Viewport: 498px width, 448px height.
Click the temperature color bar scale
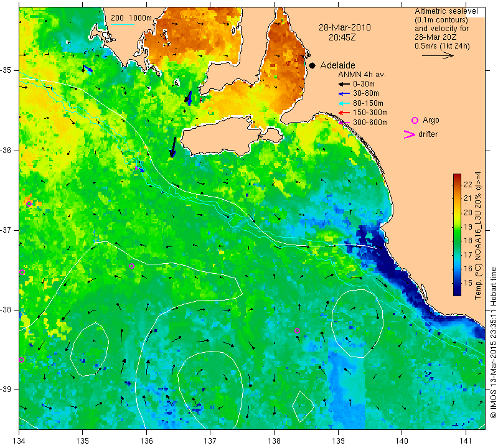click(457, 235)
